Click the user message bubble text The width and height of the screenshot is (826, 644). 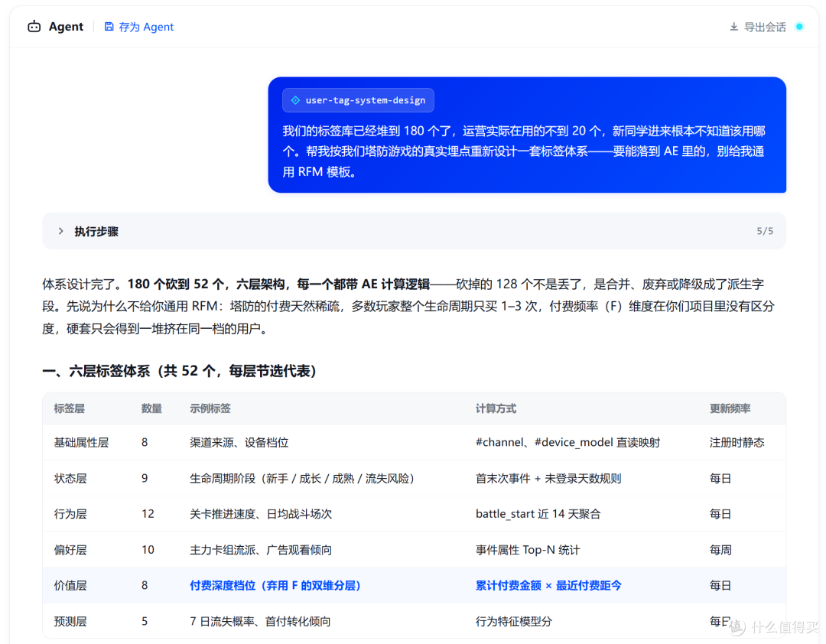524,151
